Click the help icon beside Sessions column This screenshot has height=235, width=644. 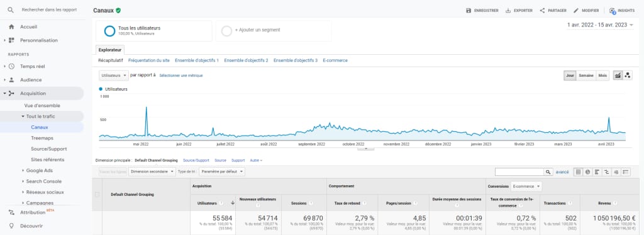311,203
